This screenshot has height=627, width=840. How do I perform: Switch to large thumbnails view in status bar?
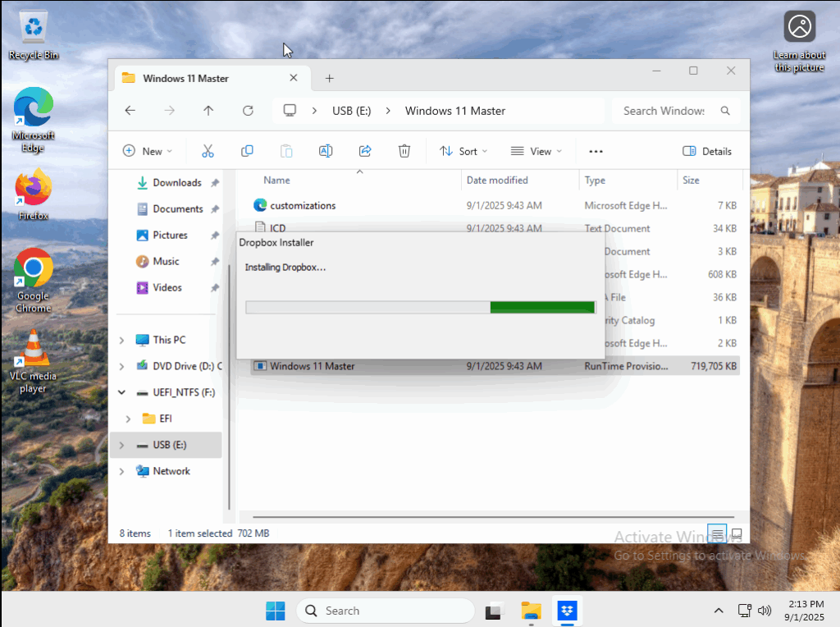(737, 533)
